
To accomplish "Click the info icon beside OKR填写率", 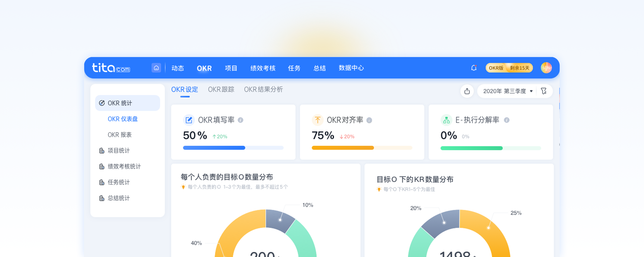I will coord(241,120).
